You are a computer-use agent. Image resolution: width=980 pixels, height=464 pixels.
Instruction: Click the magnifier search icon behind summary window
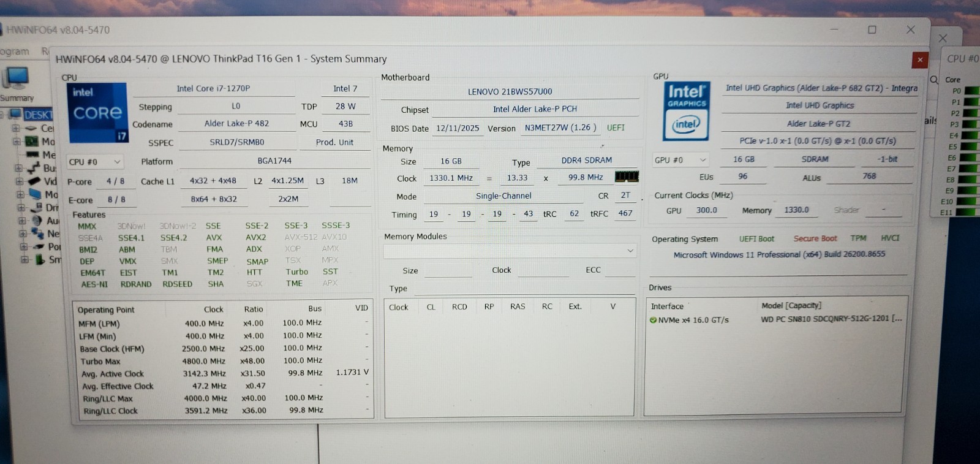tap(934, 80)
